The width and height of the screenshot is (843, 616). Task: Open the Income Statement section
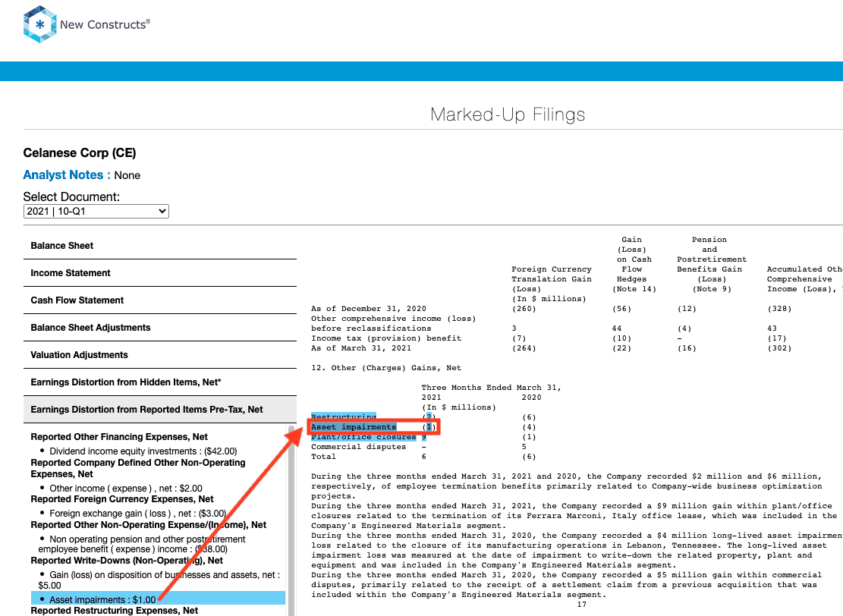tap(159, 273)
